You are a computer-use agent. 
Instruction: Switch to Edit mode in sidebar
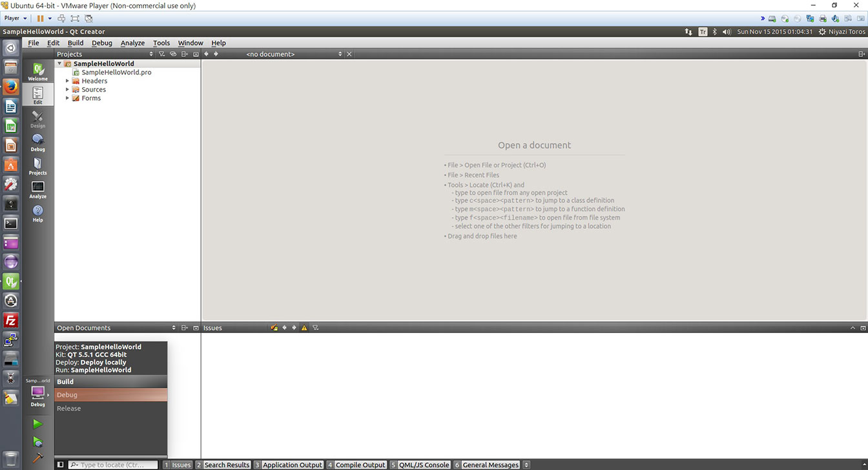click(x=37, y=95)
